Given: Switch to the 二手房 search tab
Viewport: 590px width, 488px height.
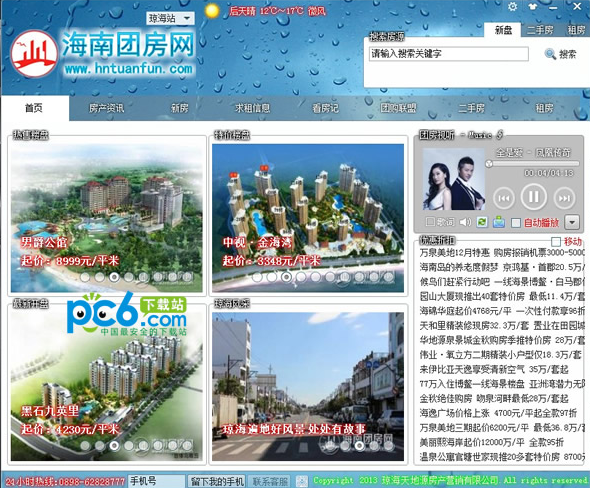Looking at the screenshot, I should 540,30.
